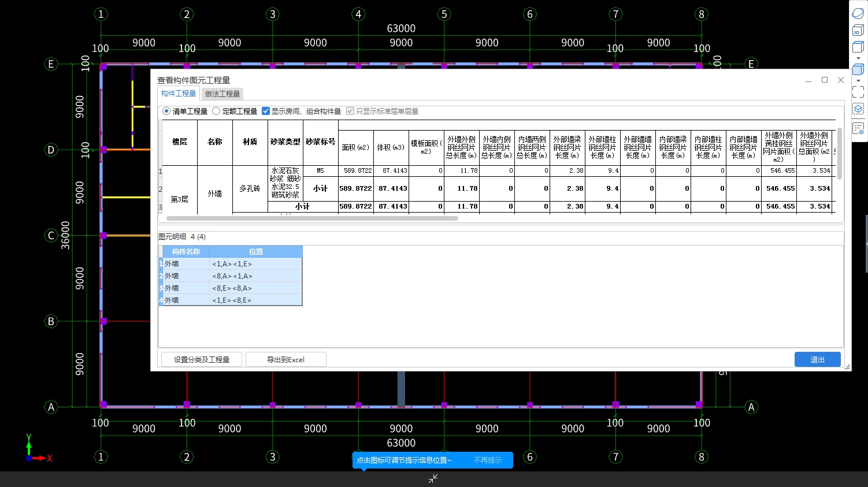This screenshot has width=868, height=487.
Task: Click the collapse arrows icon in bottom bar
Action: (433, 478)
